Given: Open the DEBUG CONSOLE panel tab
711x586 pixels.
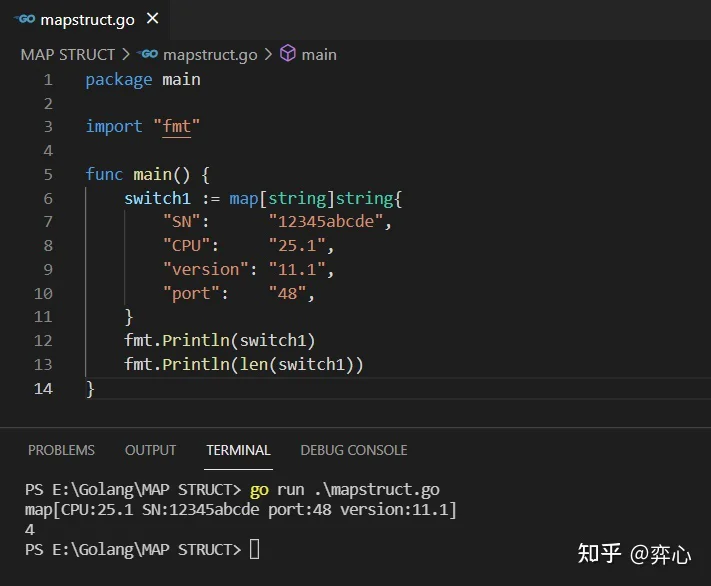Looking at the screenshot, I should (354, 450).
